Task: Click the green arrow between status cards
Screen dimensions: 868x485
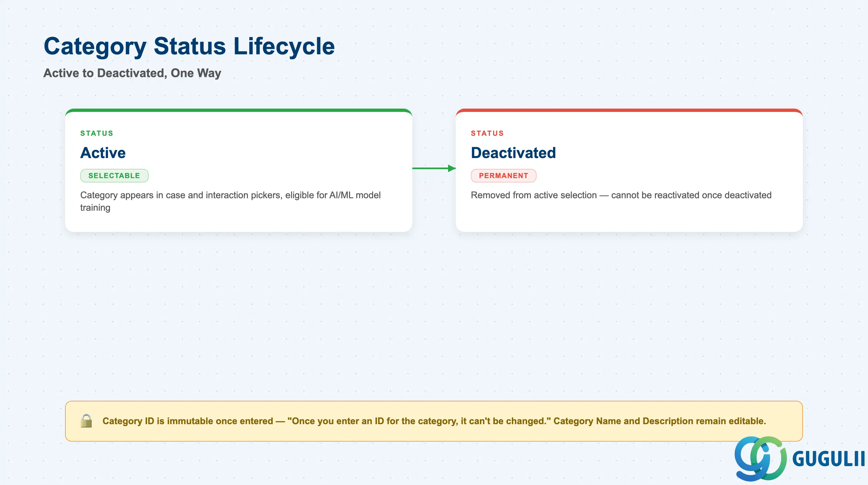Action: (x=434, y=168)
